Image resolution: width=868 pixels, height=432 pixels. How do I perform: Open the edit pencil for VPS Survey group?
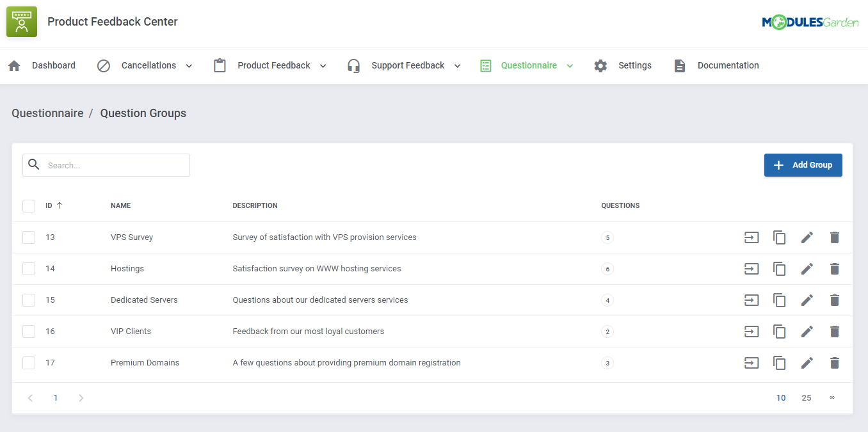tap(807, 237)
